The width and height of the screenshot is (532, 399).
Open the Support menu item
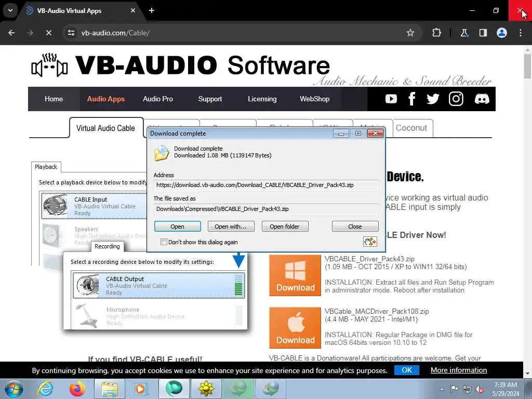[x=210, y=99]
